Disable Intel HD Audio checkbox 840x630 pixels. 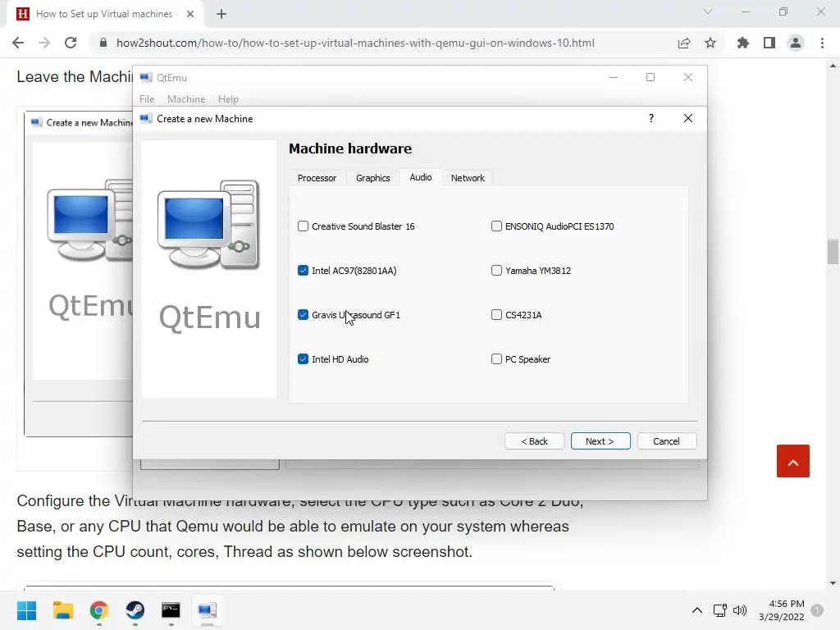coord(304,359)
